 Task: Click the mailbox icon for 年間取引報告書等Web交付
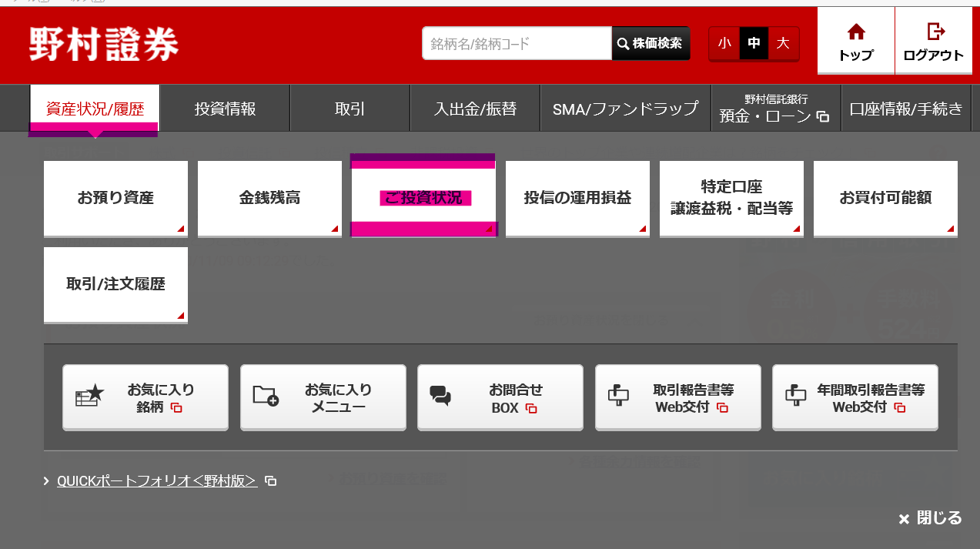pos(795,395)
